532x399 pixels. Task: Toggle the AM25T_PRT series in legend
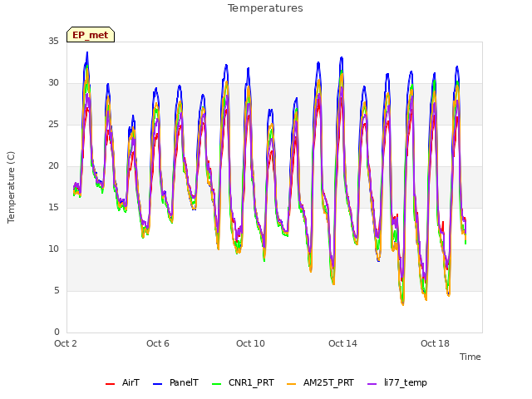click(x=320, y=383)
